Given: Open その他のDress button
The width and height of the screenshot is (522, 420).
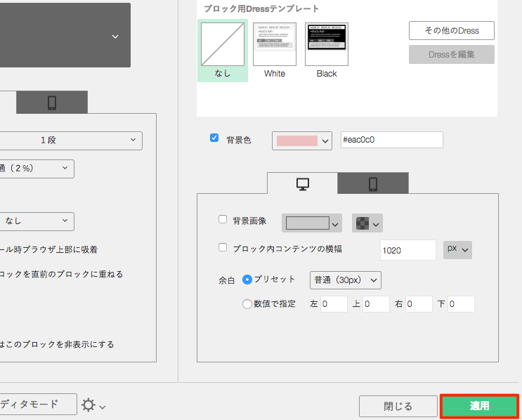Looking at the screenshot, I should pyautogui.click(x=452, y=31).
